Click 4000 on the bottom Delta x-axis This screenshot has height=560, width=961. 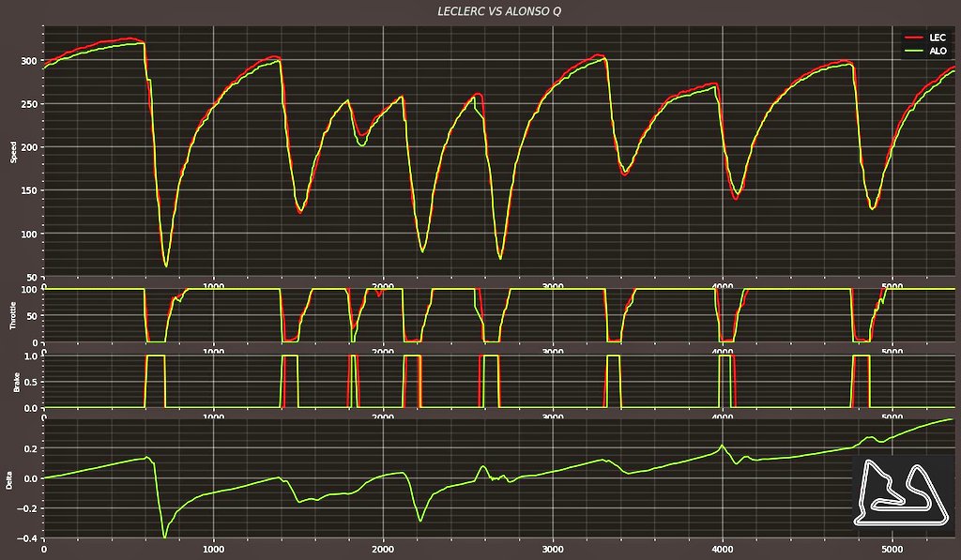coord(723,550)
